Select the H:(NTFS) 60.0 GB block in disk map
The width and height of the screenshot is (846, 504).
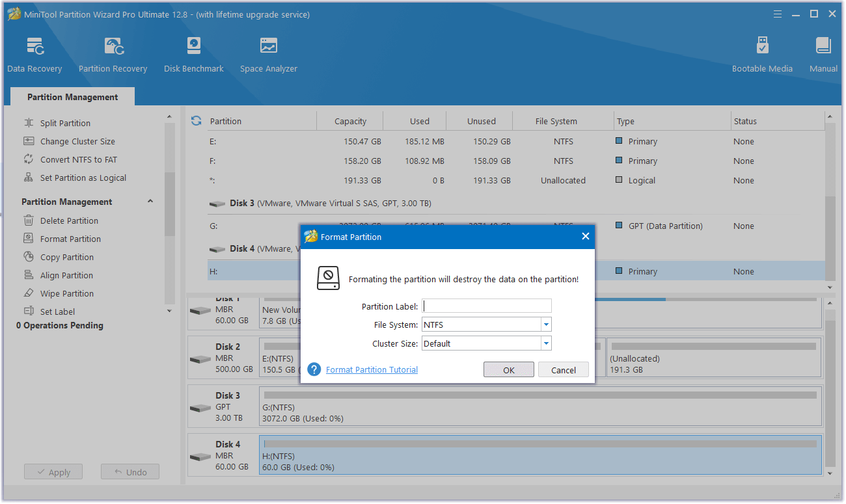[540, 455]
